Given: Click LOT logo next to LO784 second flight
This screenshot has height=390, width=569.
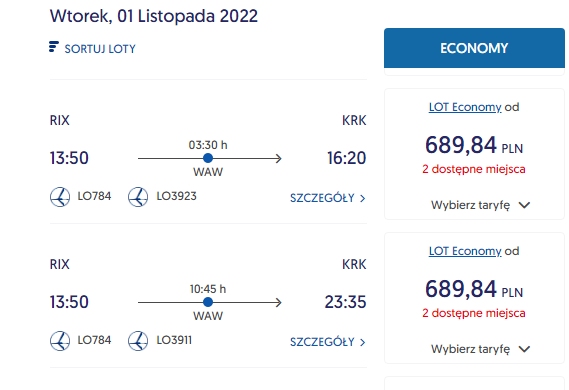Looking at the screenshot, I should pyautogui.click(x=60, y=341).
